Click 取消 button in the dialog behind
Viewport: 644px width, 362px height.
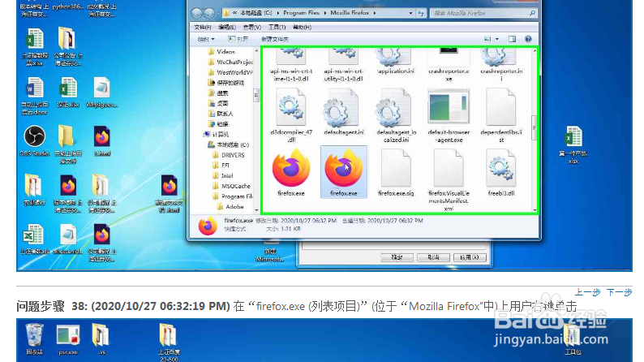tap(433, 257)
